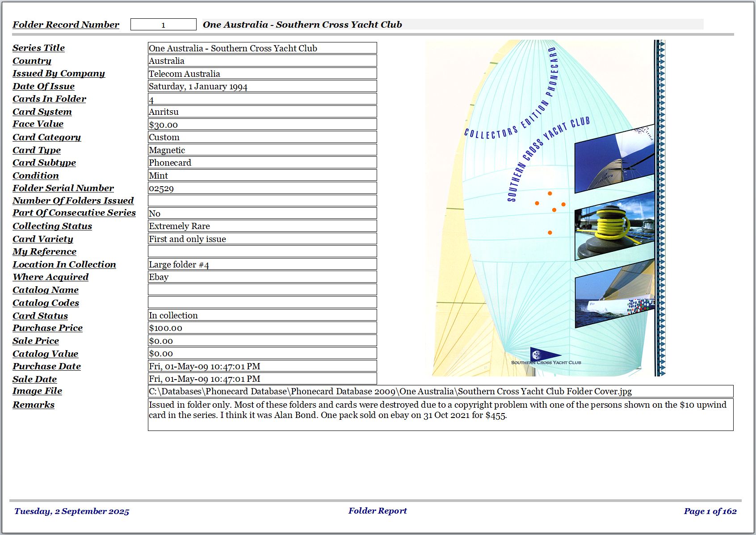Click the Folder Record Number box
Image resolution: width=756 pixels, height=535 pixels.
pos(163,25)
